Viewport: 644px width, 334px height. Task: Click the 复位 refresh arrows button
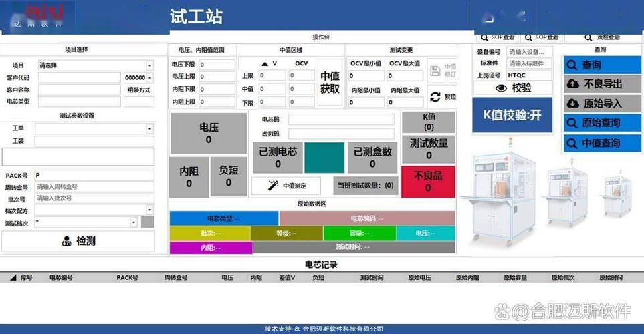[442, 97]
